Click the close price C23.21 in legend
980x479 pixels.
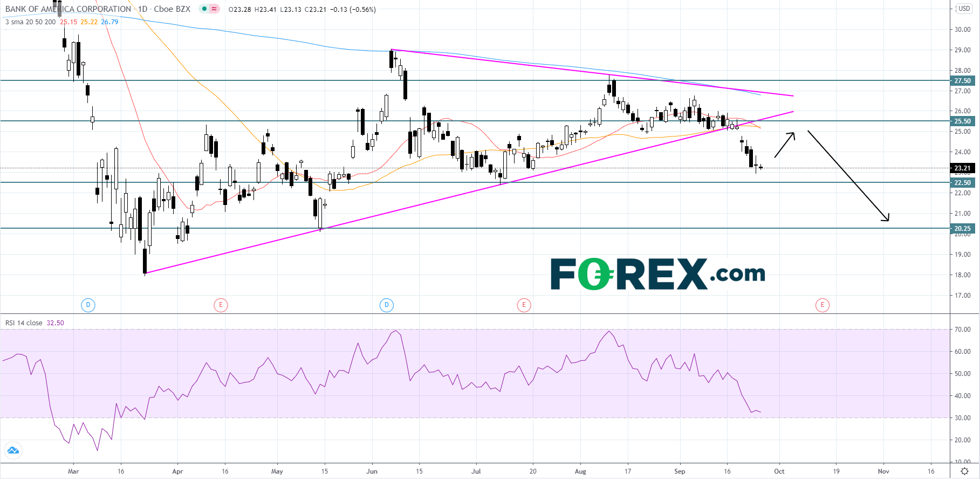click(x=316, y=10)
